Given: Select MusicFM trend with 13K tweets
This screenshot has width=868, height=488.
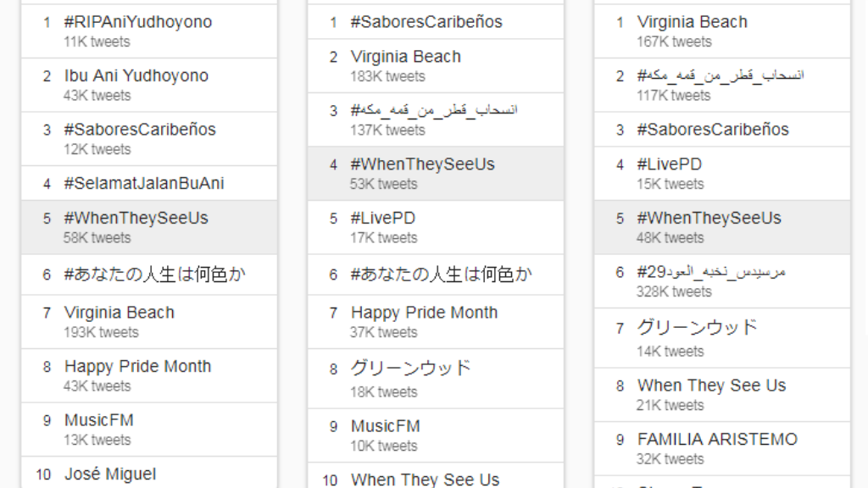Looking at the screenshot, I should [99, 420].
